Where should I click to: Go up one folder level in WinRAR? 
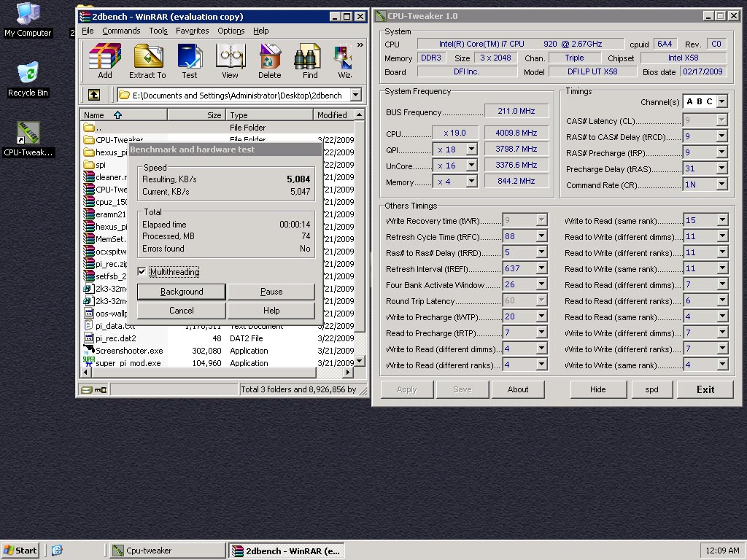click(94, 95)
